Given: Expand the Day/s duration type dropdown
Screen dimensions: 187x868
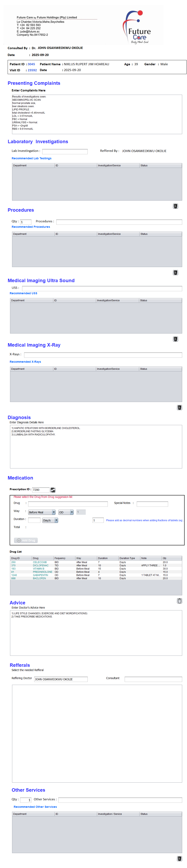Looking at the screenshot, I should tap(50, 520).
